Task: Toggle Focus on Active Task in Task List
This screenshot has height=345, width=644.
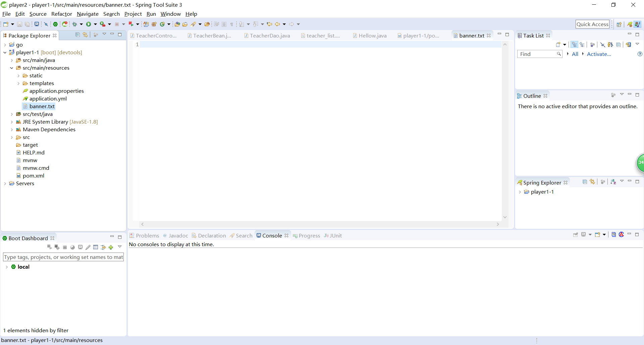Action: [x=593, y=45]
